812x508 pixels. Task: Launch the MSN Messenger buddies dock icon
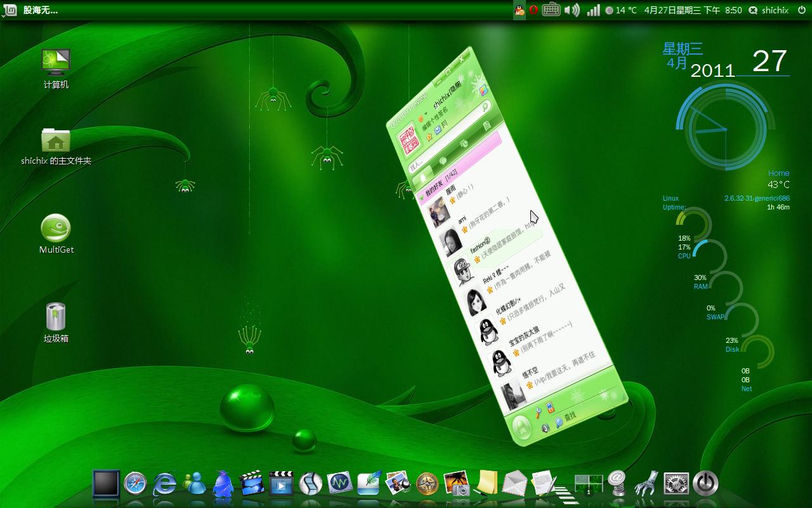[x=193, y=484]
